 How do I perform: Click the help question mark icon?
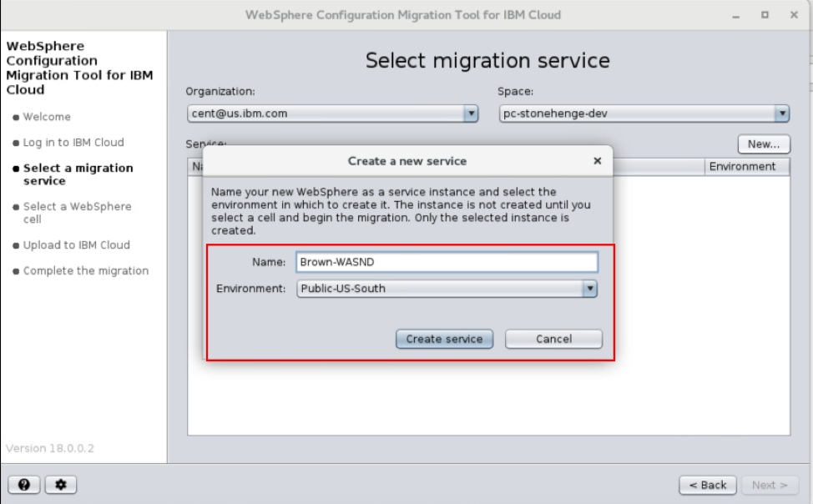tap(23, 485)
